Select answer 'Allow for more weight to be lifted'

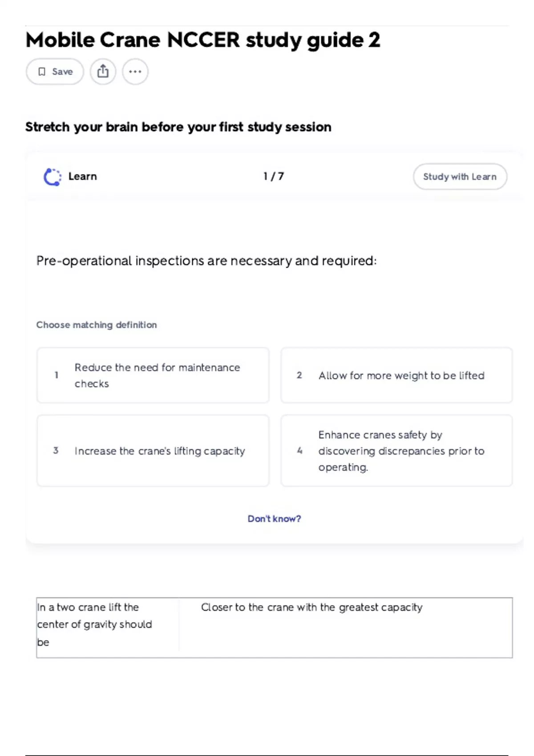click(x=396, y=375)
